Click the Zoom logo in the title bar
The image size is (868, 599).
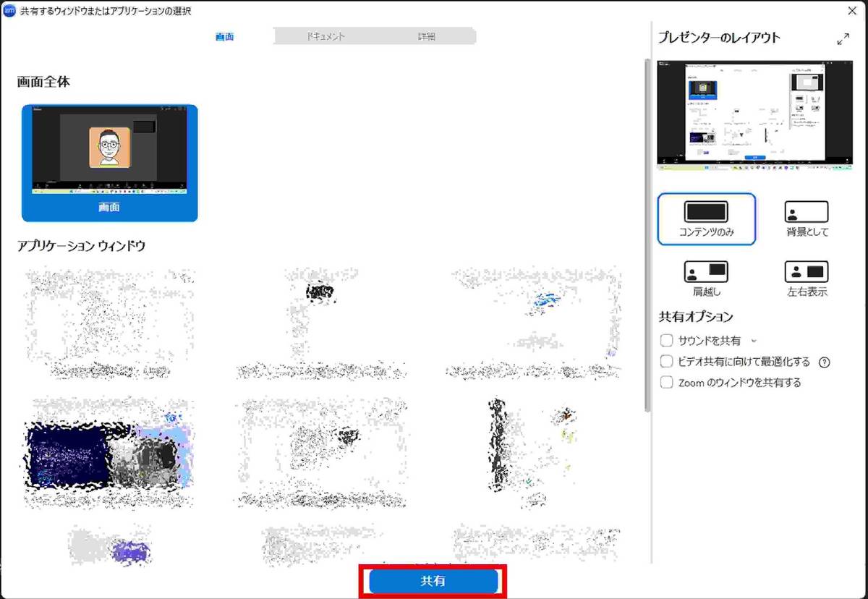pyautogui.click(x=10, y=12)
